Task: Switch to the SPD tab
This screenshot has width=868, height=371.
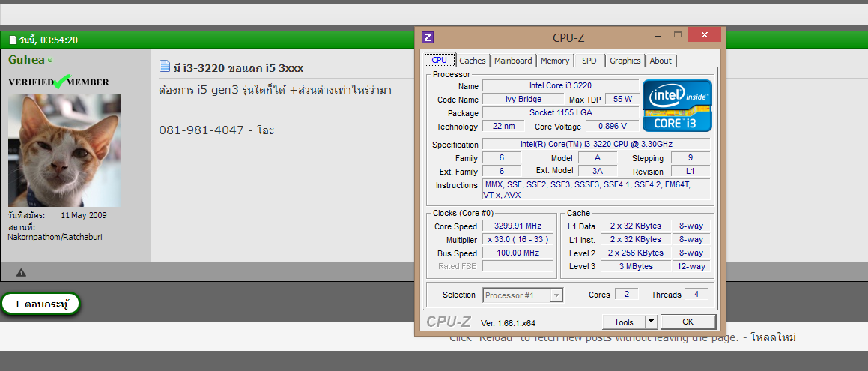Action: coord(589,61)
